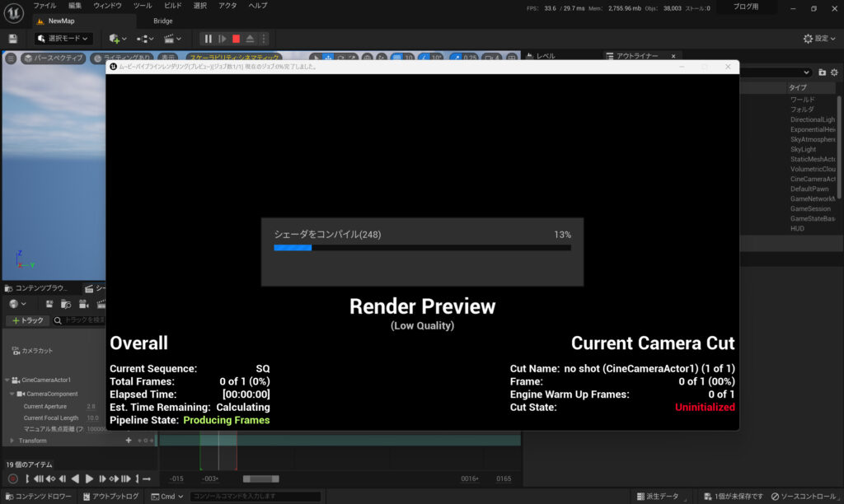Open the viewport hamburger options menu

(x=11, y=58)
